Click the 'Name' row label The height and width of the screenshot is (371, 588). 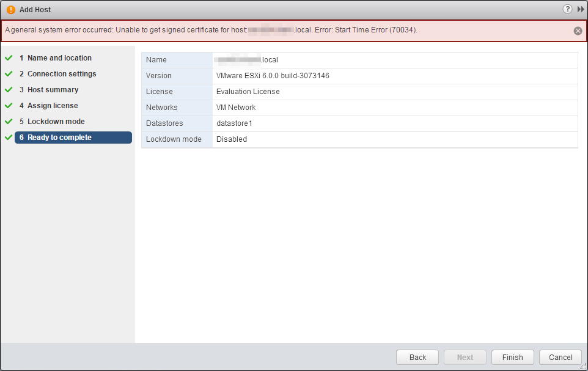[156, 60]
